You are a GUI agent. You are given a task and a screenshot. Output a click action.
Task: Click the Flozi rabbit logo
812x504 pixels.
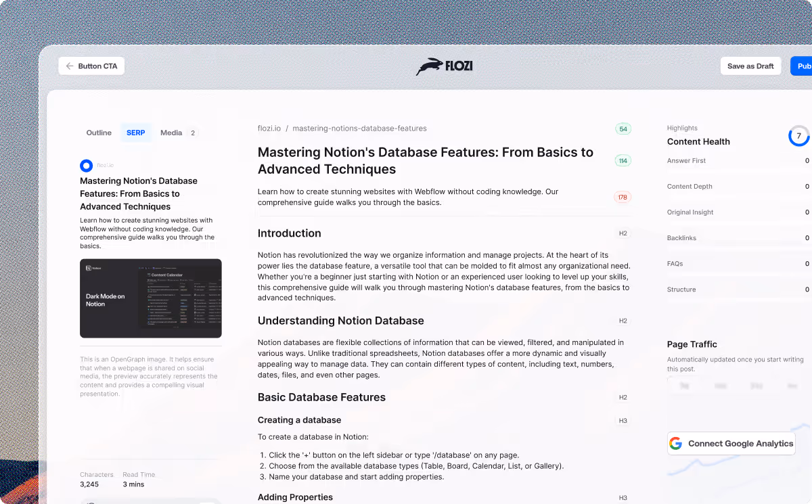(x=444, y=66)
